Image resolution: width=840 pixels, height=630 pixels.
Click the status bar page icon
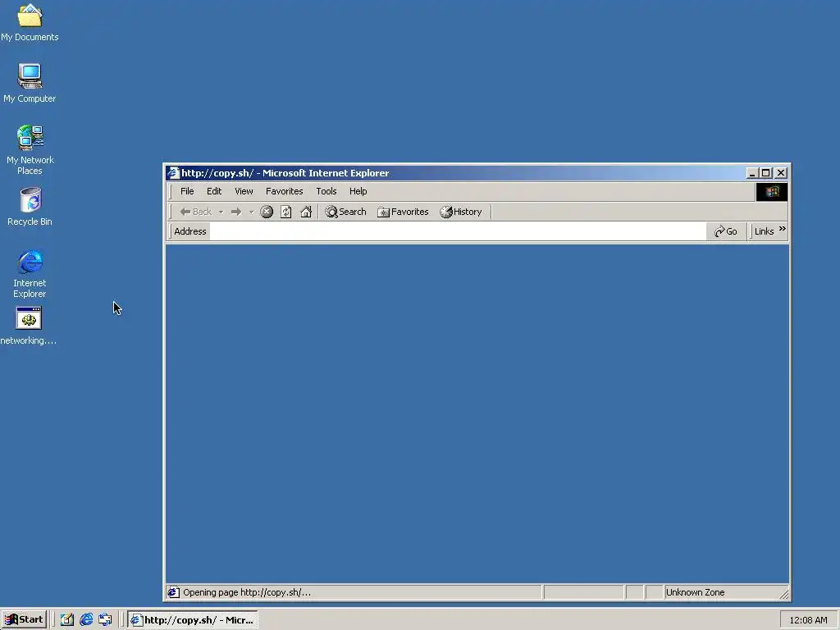click(x=173, y=592)
